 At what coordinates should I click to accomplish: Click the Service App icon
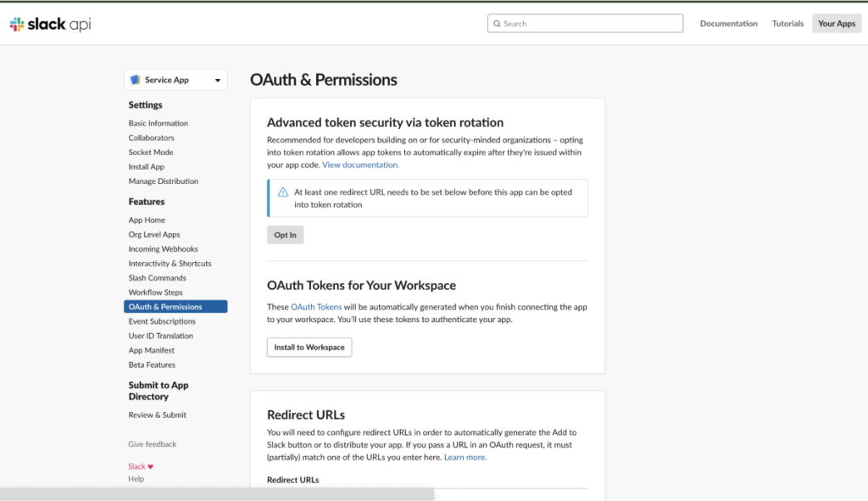[135, 80]
